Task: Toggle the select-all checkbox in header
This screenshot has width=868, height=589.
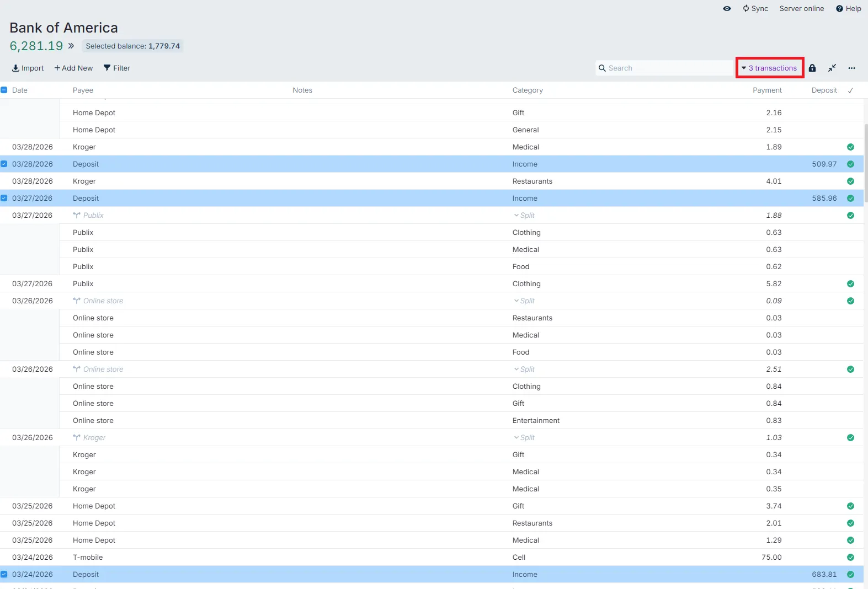Action: click(4, 90)
